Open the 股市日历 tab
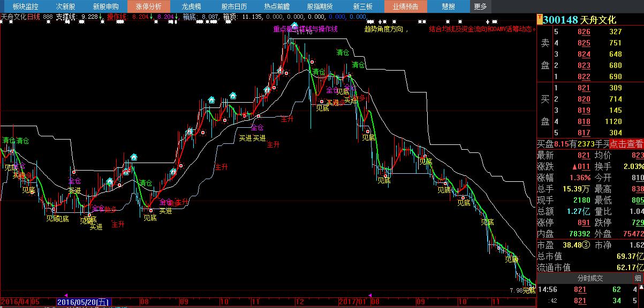 pyautogui.click(x=234, y=6)
